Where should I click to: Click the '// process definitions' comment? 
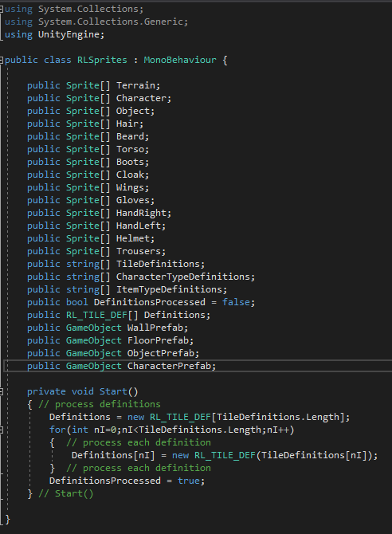click(99, 404)
